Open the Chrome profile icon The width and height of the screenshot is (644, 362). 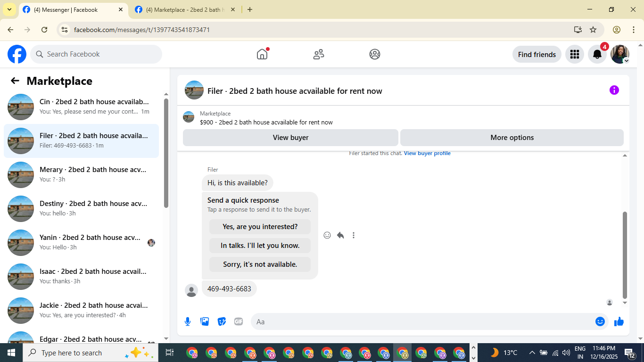(x=617, y=30)
